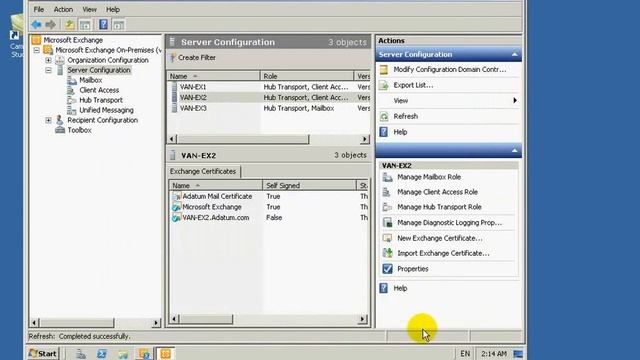Select Microsoft Exchange On-Premises tree node
This screenshot has width=640, height=360.
point(108,50)
